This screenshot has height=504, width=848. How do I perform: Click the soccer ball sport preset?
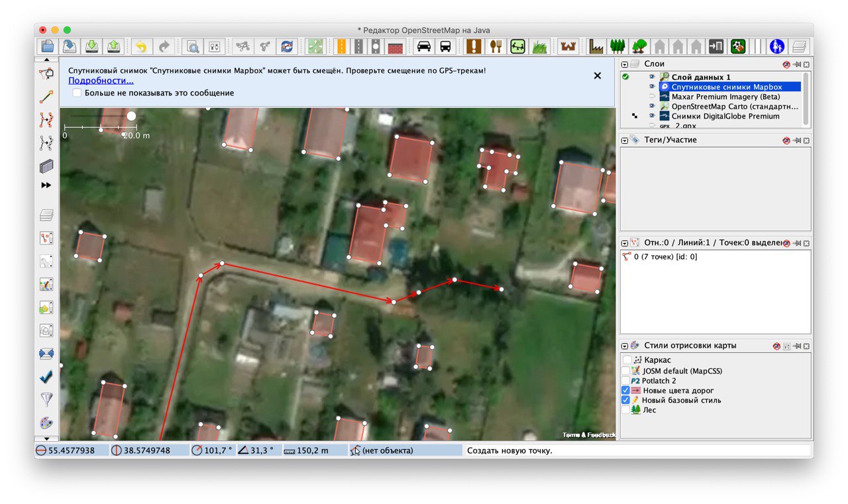click(x=738, y=46)
